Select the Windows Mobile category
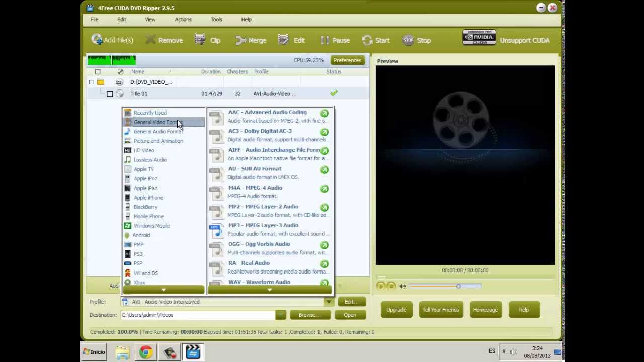This screenshot has height=362, width=644. pos(164,226)
